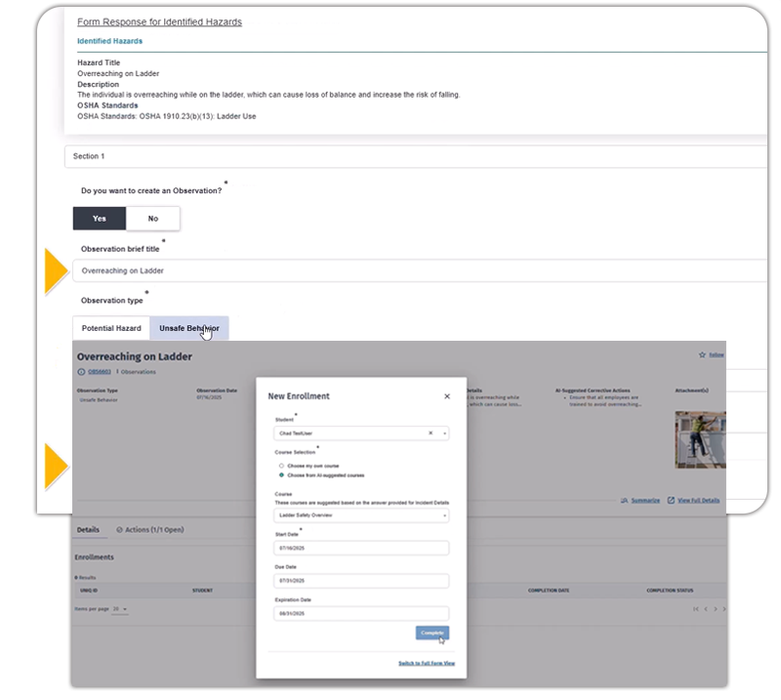Select 'Choose from AI-suggested courses' option
781x700 pixels.
(282, 475)
